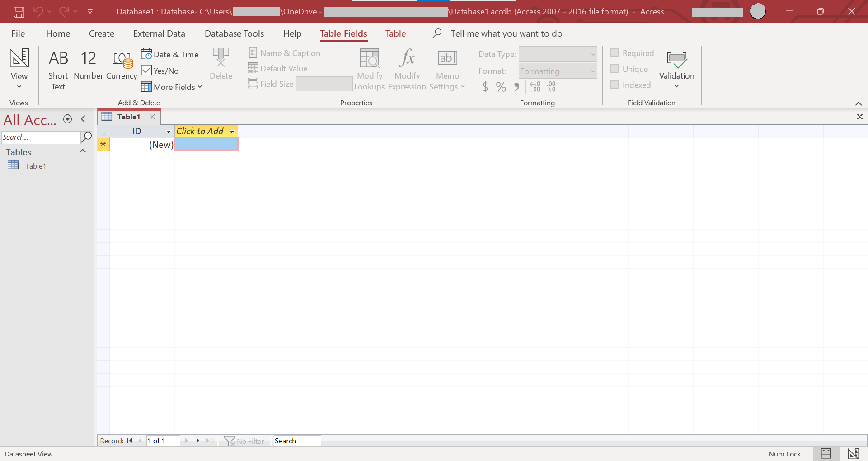Click Tell me what you want box
The height and width of the screenshot is (461, 868).
coord(506,33)
